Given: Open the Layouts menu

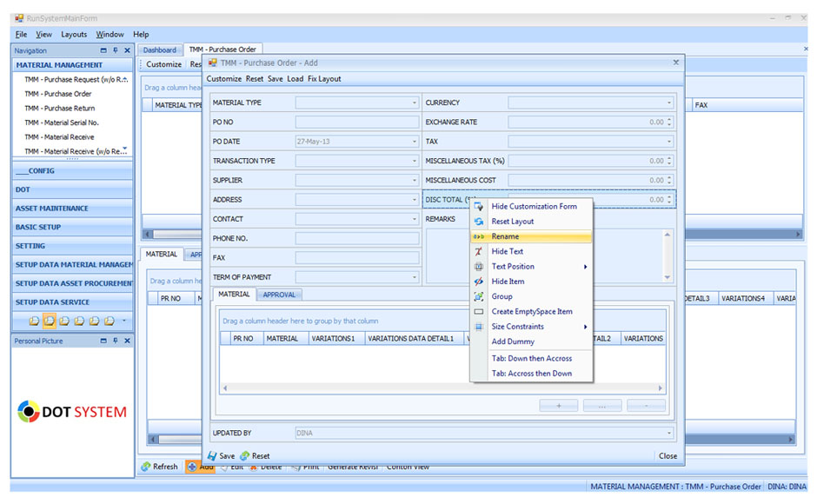Looking at the screenshot, I should 74,35.
